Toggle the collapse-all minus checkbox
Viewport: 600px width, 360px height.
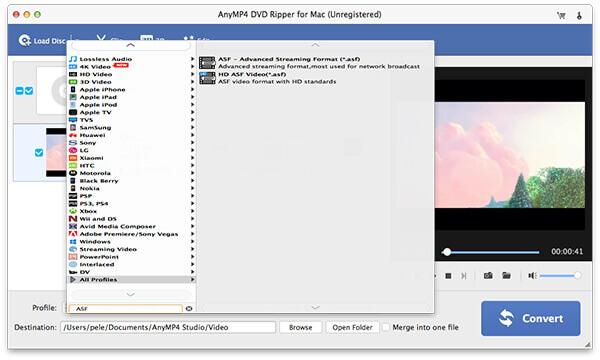[x=20, y=91]
